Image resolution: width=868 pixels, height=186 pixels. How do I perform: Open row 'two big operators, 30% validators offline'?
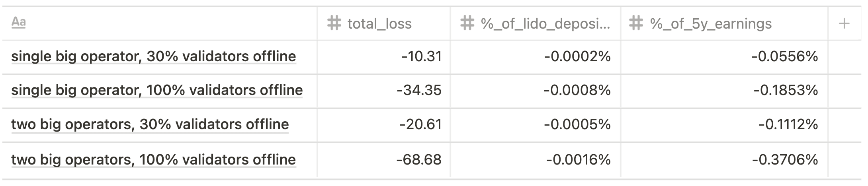coord(150,124)
